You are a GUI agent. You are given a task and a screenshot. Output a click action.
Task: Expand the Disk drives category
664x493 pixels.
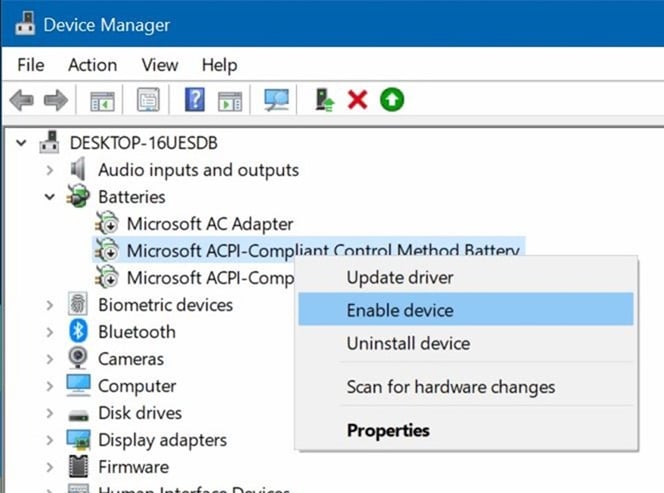coord(50,413)
